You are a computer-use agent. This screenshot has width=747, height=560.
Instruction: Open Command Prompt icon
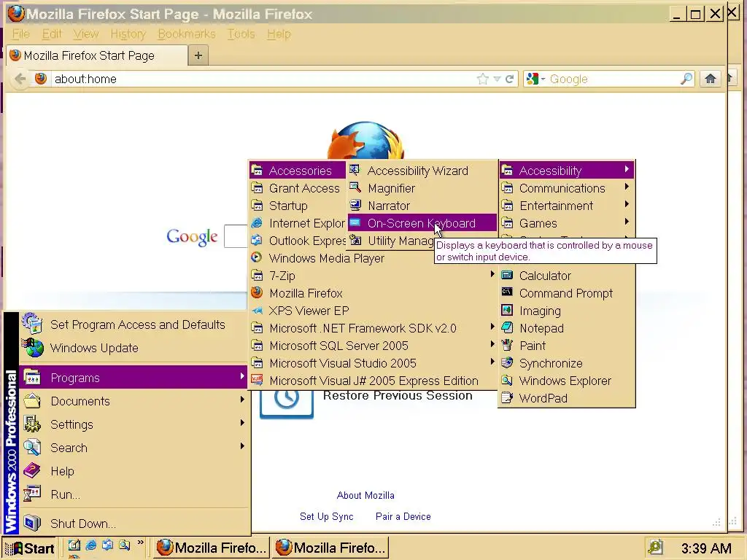508,292
